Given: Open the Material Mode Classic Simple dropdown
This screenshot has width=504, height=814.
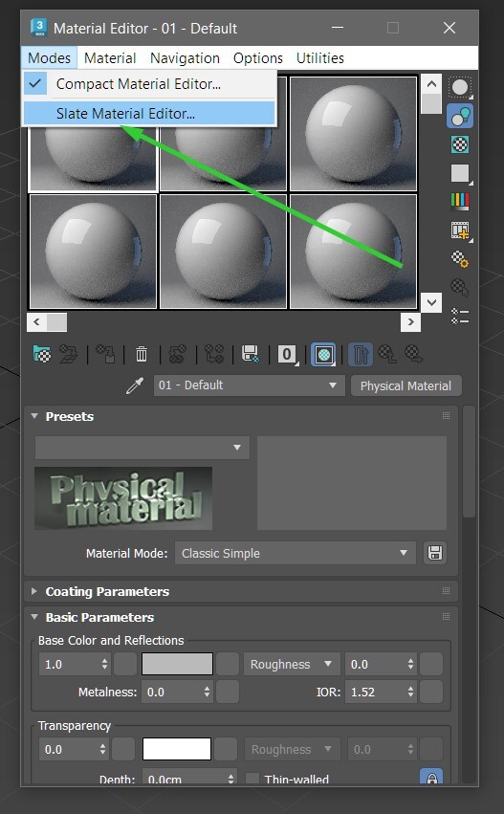Looking at the screenshot, I should 295,553.
